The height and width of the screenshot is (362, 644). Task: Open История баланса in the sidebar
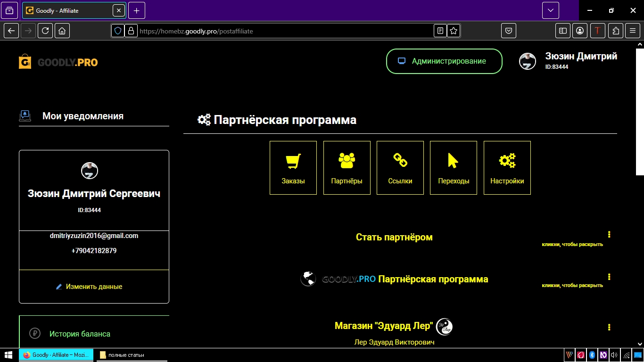[80, 334]
